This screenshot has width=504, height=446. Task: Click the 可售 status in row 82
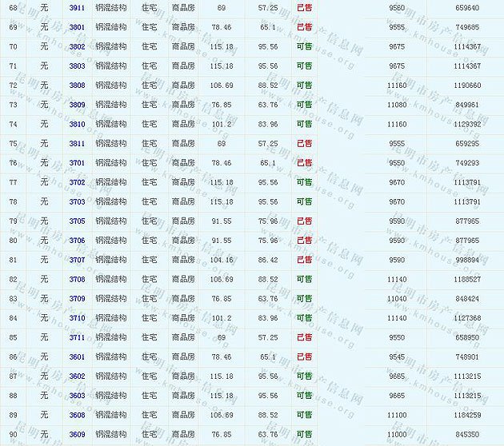tap(304, 280)
